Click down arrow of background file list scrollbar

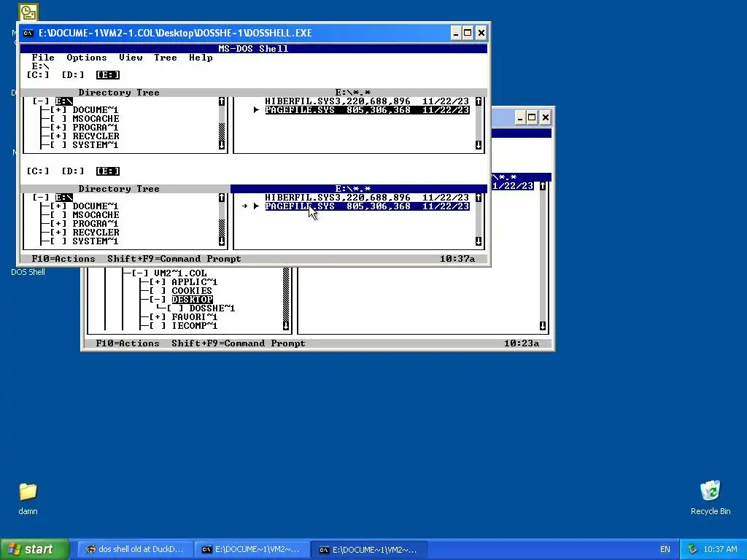(543, 326)
